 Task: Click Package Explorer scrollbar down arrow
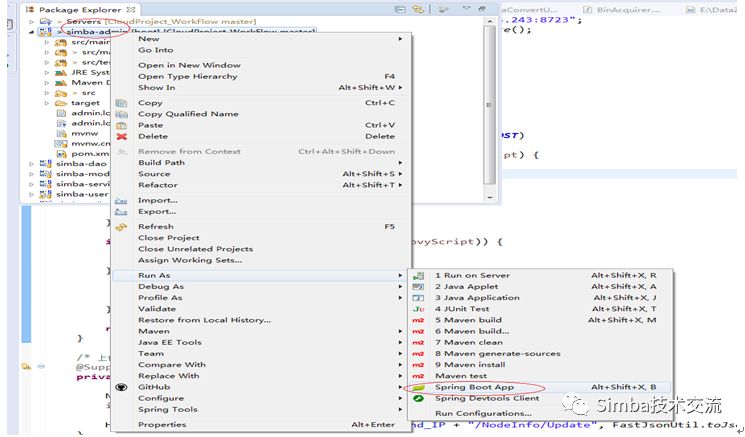[x=489, y=198]
